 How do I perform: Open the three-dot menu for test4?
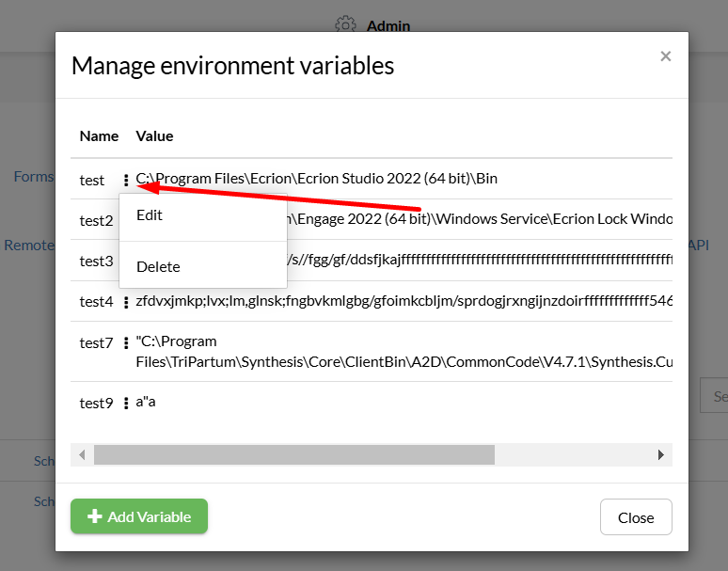click(126, 302)
